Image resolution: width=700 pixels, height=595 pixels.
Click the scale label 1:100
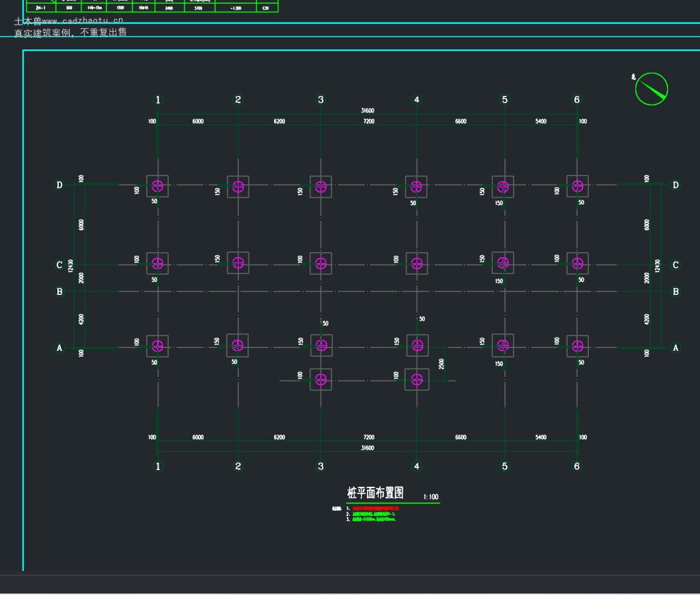tap(431, 497)
